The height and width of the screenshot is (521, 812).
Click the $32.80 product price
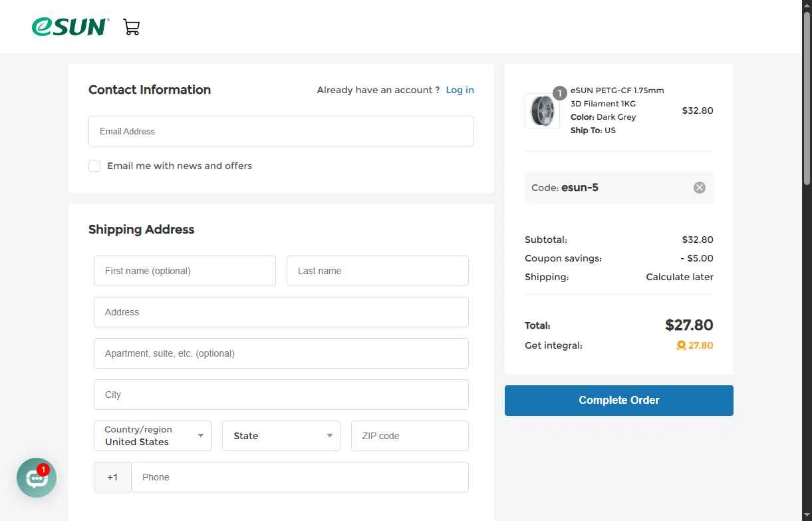[698, 110]
